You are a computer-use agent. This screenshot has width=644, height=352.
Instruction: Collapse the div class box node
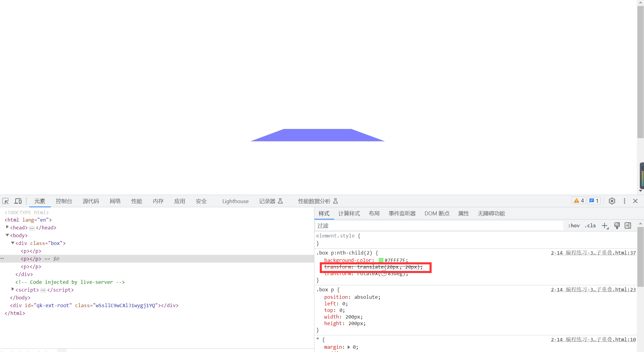click(x=13, y=243)
